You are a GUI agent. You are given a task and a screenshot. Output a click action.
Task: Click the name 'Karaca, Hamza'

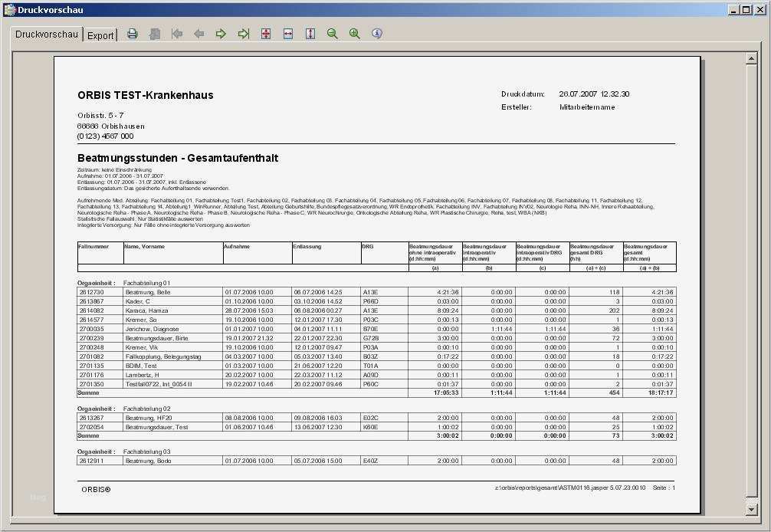(x=146, y=310)
